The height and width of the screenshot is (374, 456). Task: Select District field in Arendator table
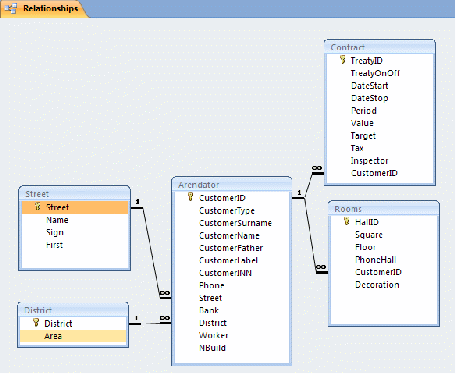(213, 323)
